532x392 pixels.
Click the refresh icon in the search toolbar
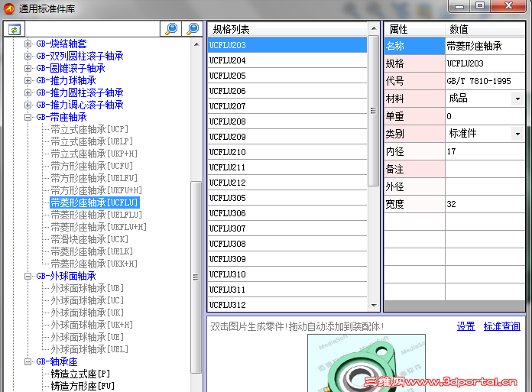click(15, 29)
